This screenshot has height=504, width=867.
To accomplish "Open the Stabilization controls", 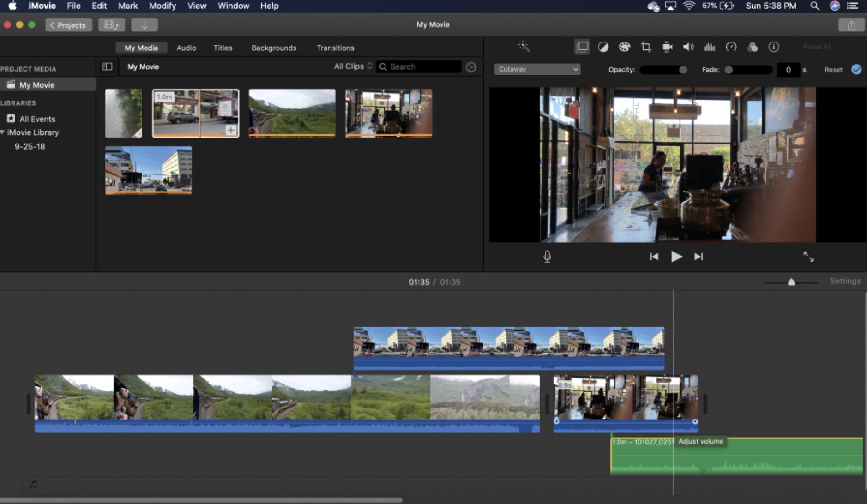I will coord(667,46).
